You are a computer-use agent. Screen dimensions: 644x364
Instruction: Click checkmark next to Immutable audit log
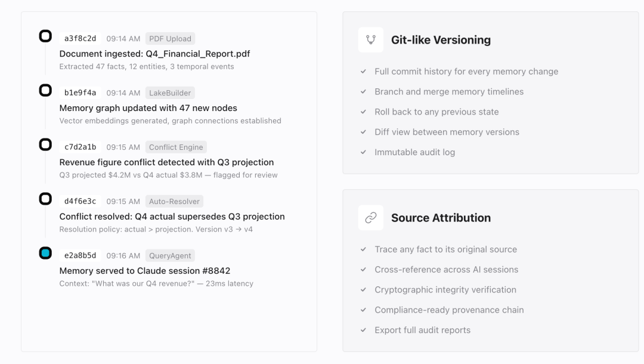coord(364,152)
